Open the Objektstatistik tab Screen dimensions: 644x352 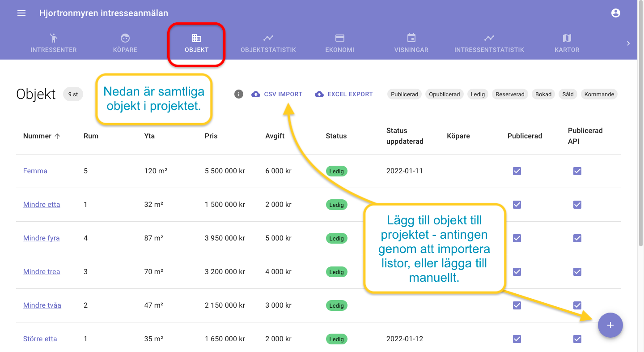(x=268, y=43)
